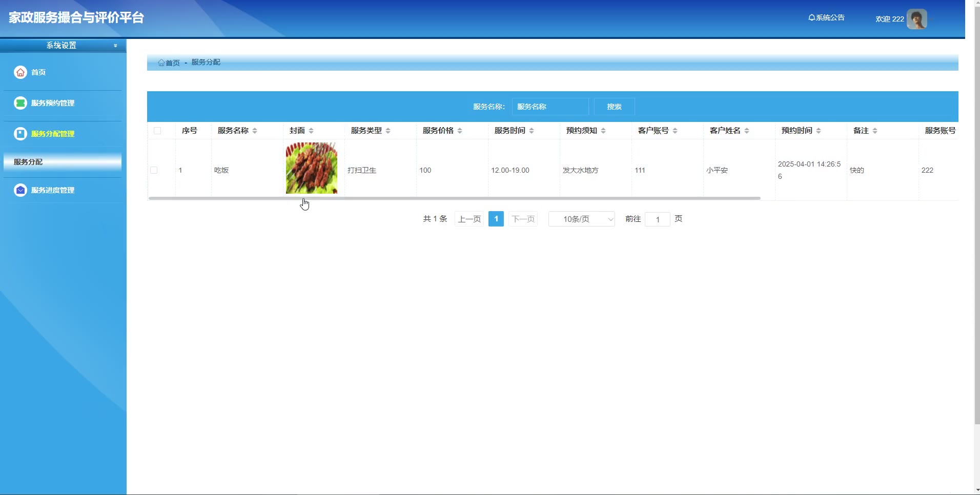Click the 打扫卫生 service type cell

[x=362, y=170]
